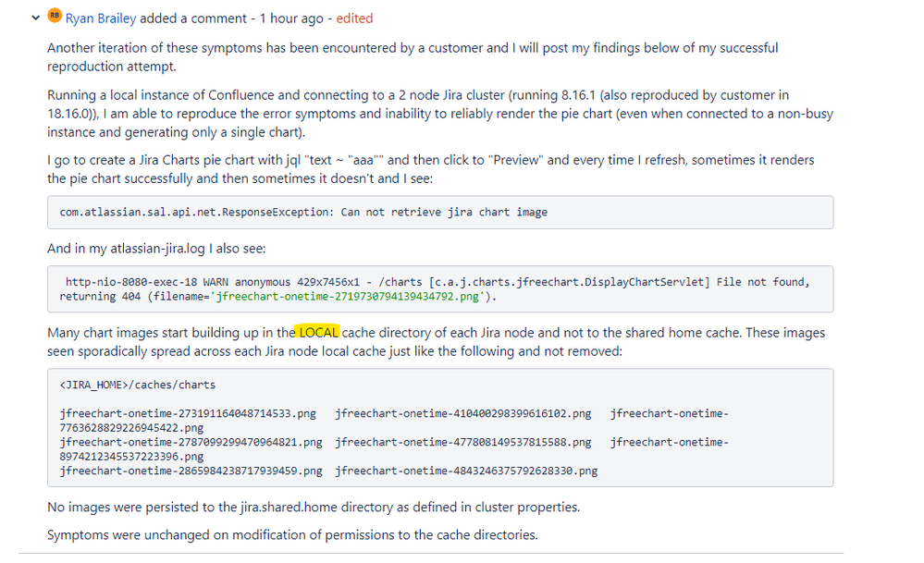Click file "jfreechart-onetime-2787099299470964821.png"

(191, 442)
